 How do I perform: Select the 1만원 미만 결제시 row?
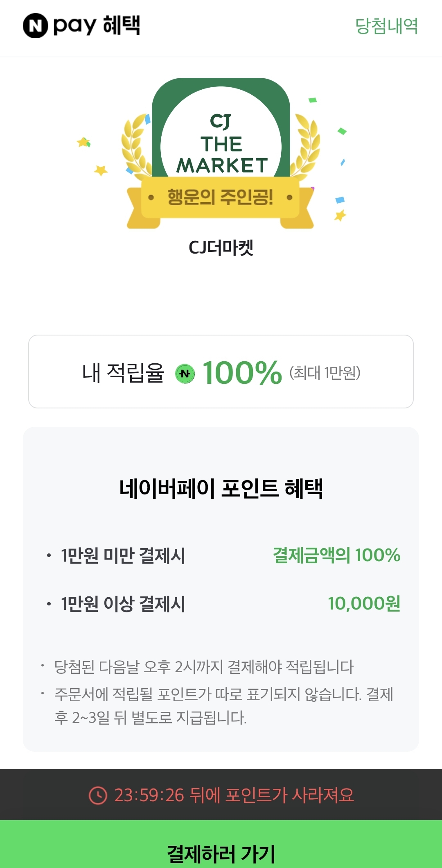pyautogui.click(x=221, y=555)
